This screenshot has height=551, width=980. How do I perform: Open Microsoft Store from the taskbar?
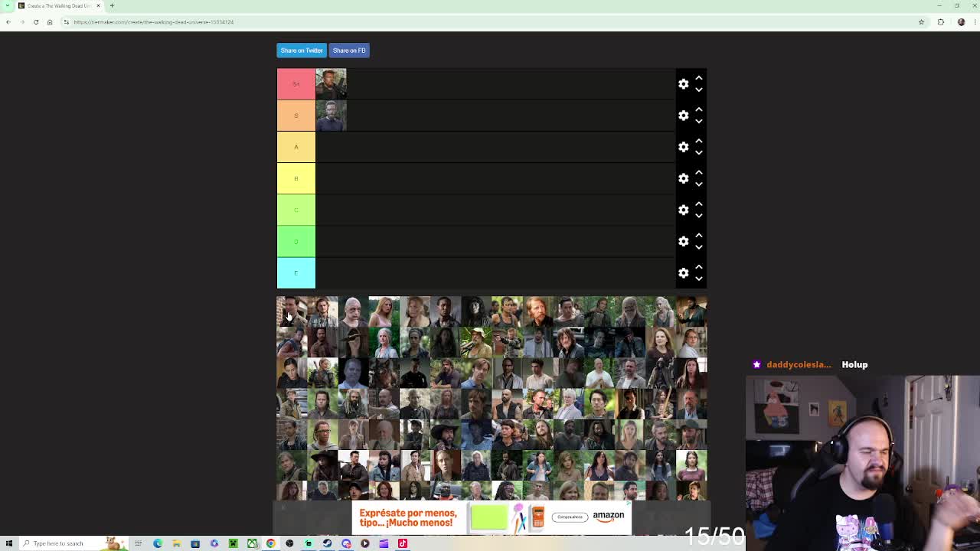195,543
